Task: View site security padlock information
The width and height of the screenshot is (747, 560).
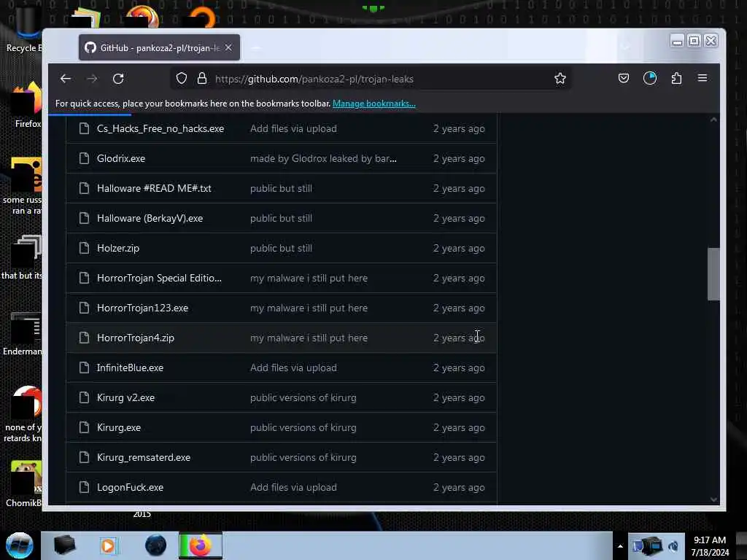Action: coord(202,79)
